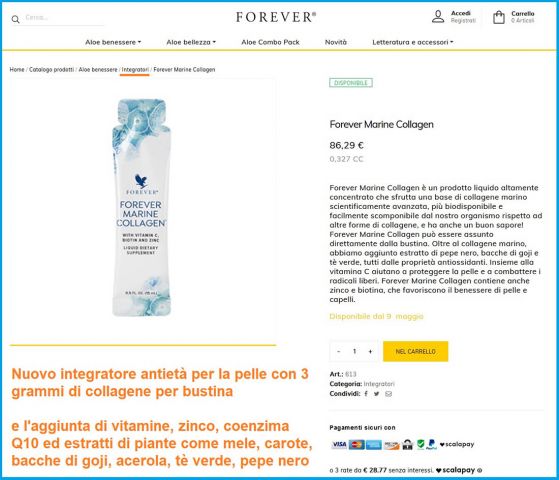Expand the Aloe bellezza dropdown menu
This screenshot has height=480, width=559.
coord(191,42)
